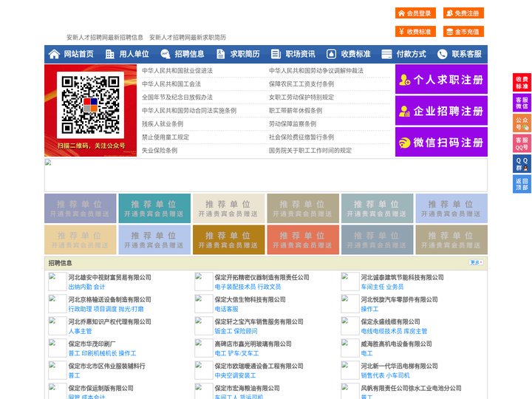
Task: Click logo thumbnail beside 保定大信生物科技有限公司
Action: point(204,304)
